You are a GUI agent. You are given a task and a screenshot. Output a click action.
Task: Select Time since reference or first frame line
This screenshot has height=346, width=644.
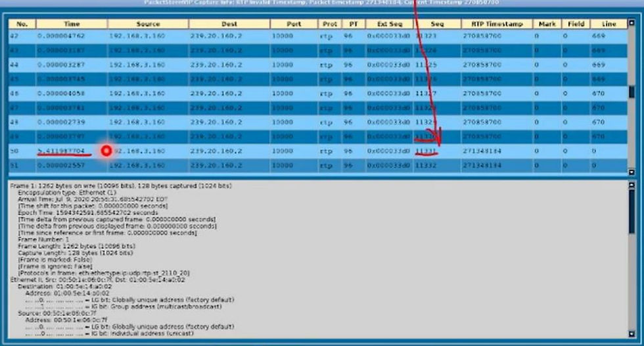[x=107, y=233]
